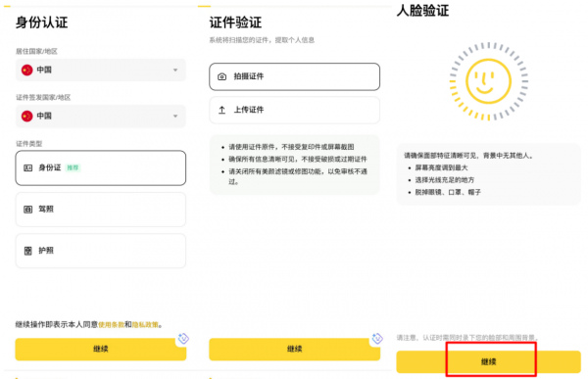This screenshot has width=588, height=379.
Task: Click the ID card icon next to 身份证
Action: (x=28, y=167)
